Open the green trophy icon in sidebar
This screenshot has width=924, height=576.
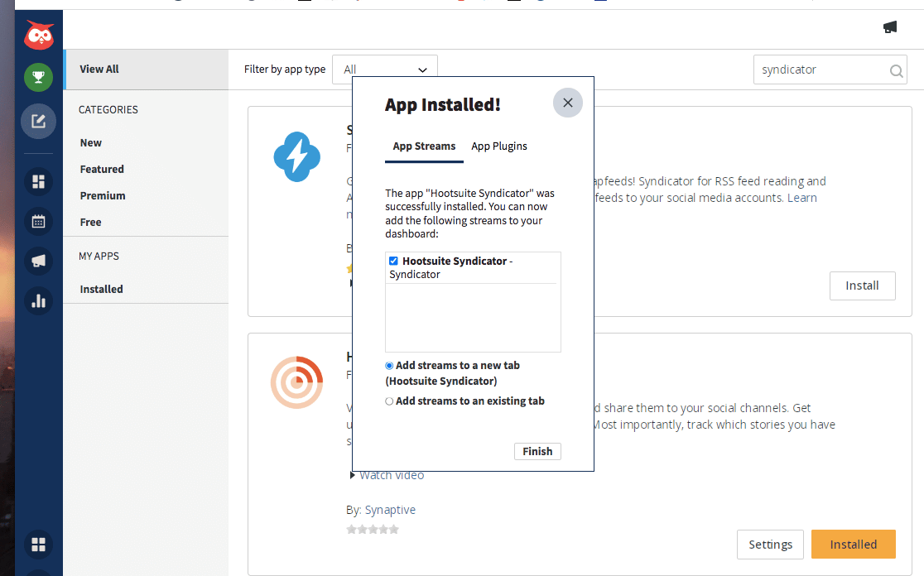[38, 77]
